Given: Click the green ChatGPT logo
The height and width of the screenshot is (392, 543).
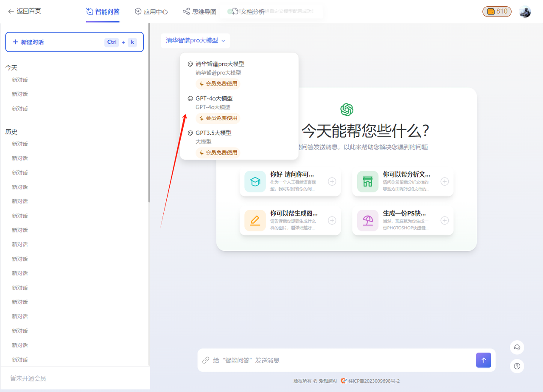Looking at the screenshot, I should click(x=347, y=109).
